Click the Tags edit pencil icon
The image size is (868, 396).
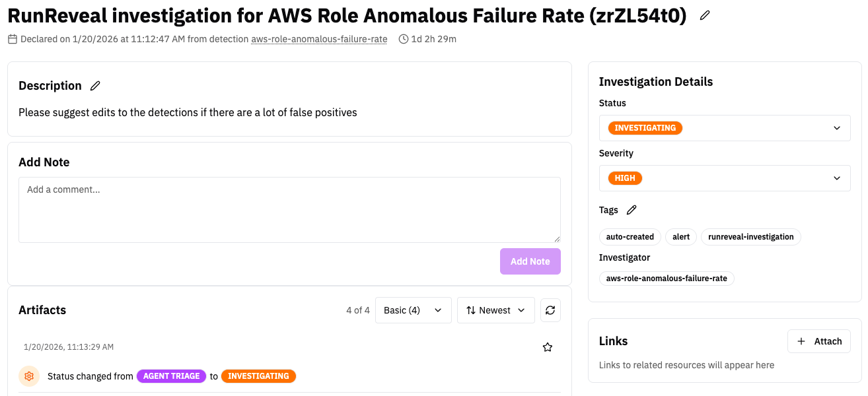[x=632, y=210]
